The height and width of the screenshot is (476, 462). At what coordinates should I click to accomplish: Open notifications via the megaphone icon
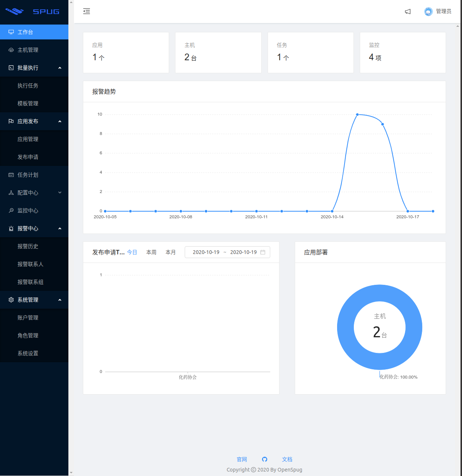(x=408, y=12)
